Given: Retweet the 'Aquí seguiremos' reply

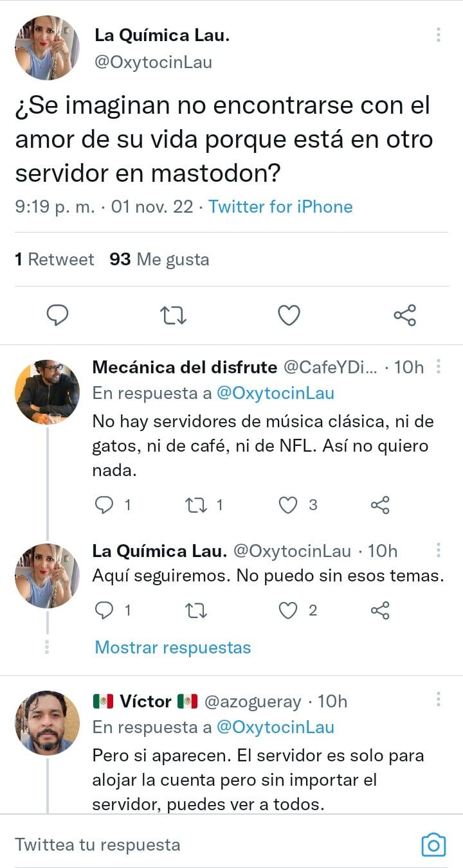Looking at the screenshot, I should pyautogui.click(x=194, y=610).
